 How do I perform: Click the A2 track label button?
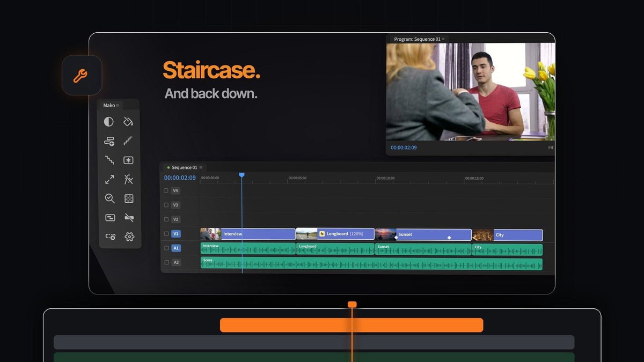(x=175, y=262)
